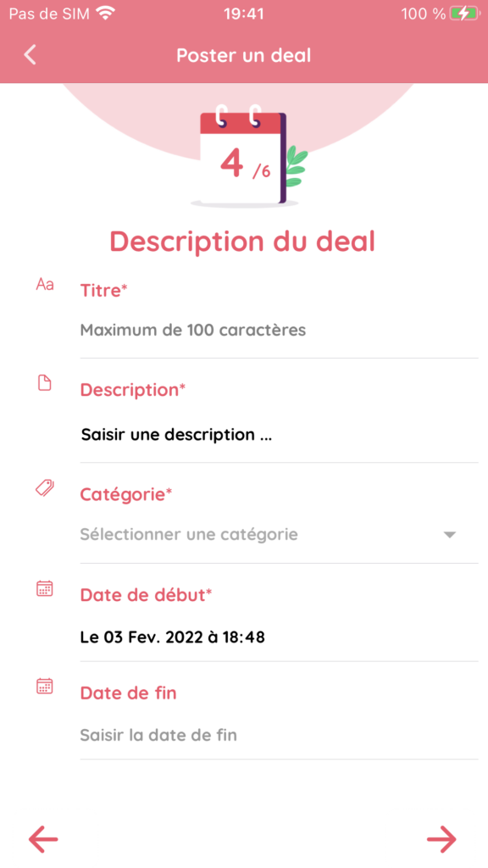The width and height of the screenshot is (488, 868).
Task: Tap the 19:41 clock in the status bar
Action: point(244,14)
